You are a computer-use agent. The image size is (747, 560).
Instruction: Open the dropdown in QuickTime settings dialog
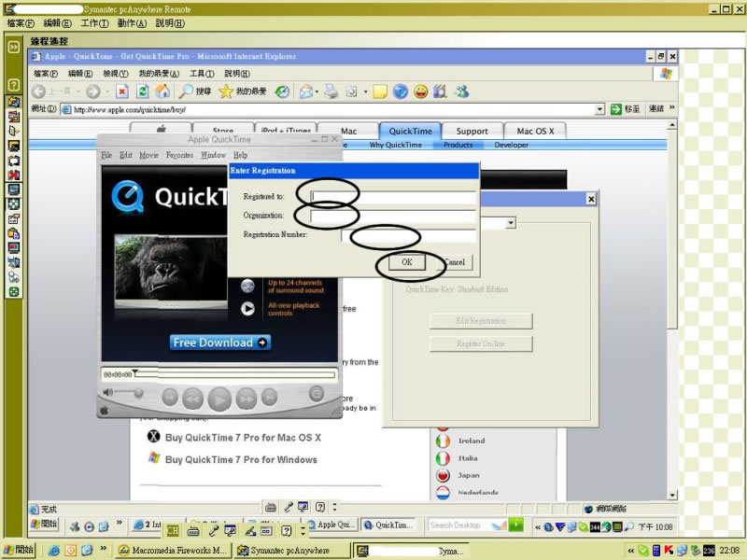point(511,222)
